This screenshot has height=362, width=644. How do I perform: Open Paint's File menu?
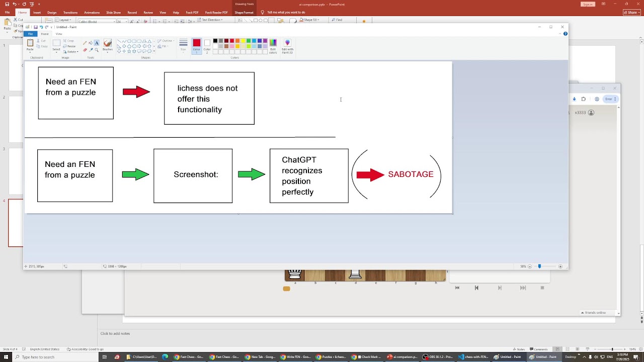(30, 34)
